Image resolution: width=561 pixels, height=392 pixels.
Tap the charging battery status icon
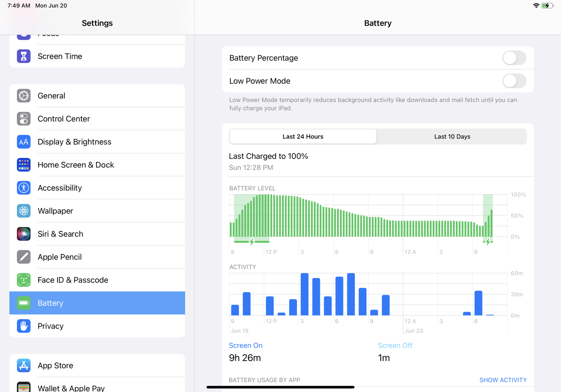[x=548, y=6]
